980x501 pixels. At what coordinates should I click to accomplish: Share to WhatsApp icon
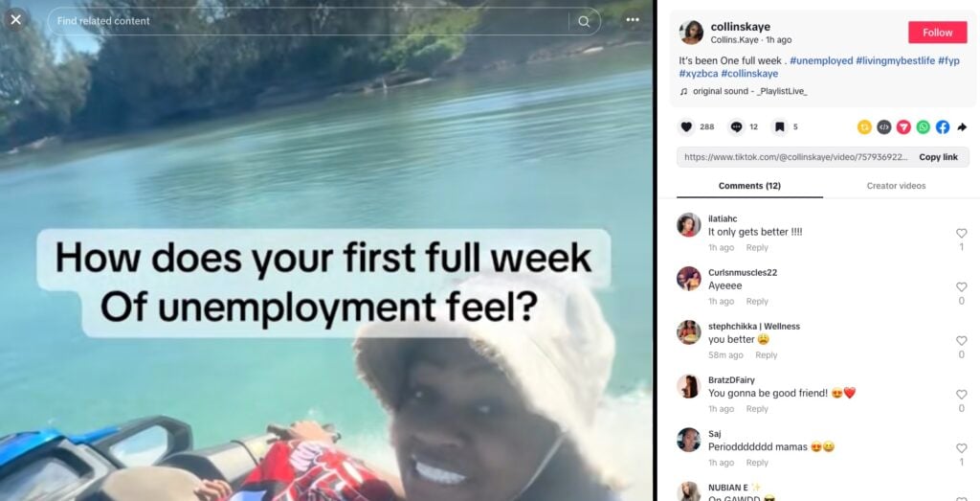[924, 127]
